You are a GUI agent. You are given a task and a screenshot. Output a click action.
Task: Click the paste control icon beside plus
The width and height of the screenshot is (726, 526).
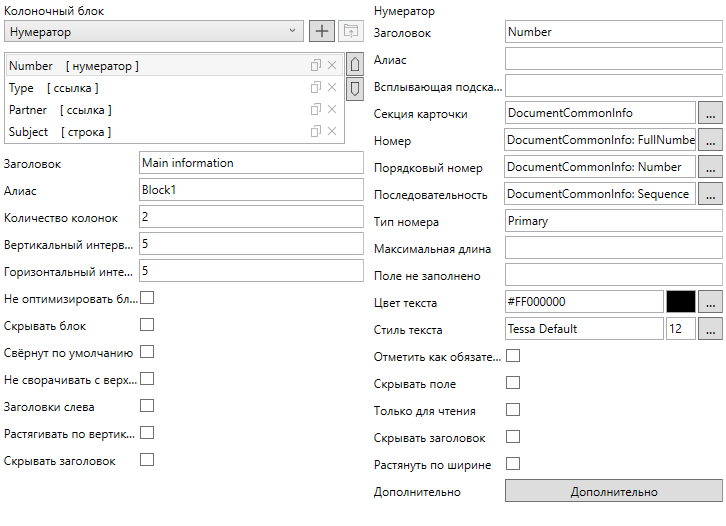[x=349, y=31]
